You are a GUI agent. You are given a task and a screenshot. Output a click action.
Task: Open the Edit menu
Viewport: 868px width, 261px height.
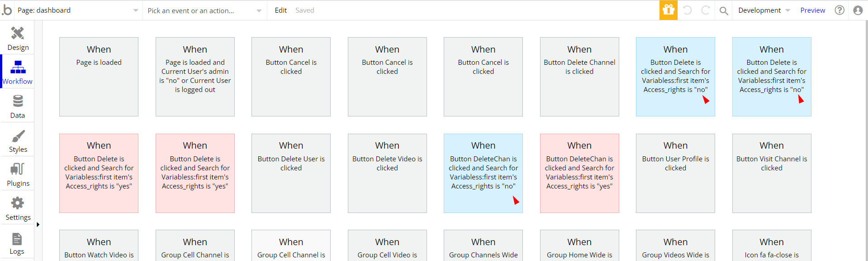[280, 10]
